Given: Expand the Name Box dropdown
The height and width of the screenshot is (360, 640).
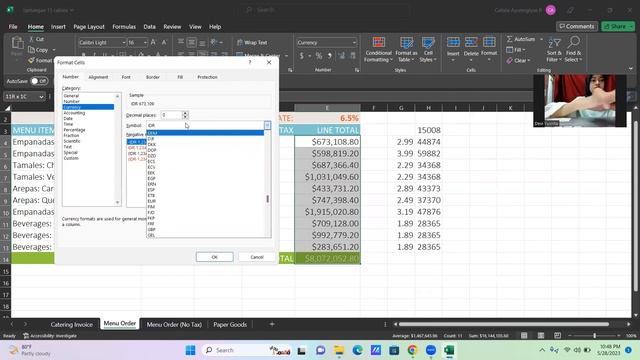Looking at the screenshot, I should (41, 97).
